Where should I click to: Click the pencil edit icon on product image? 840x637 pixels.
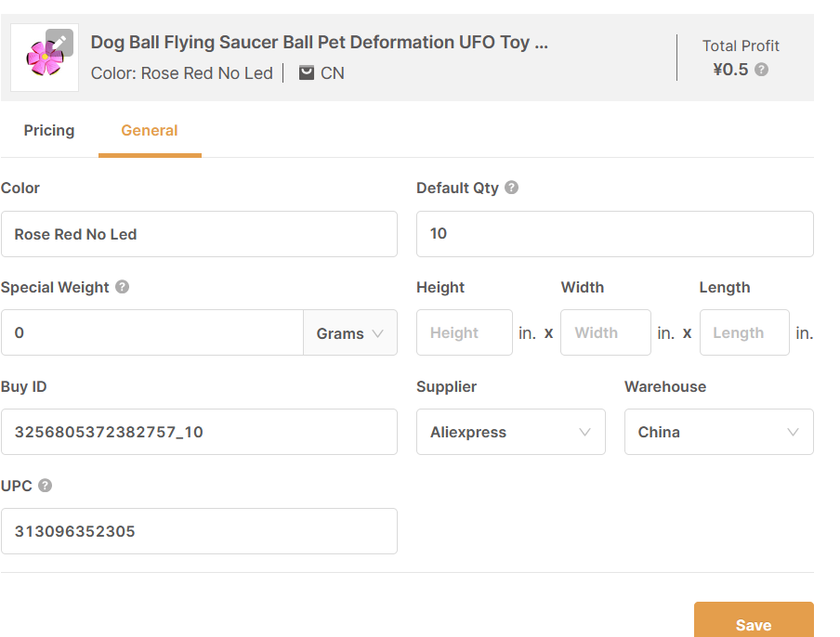click(59, 43)
